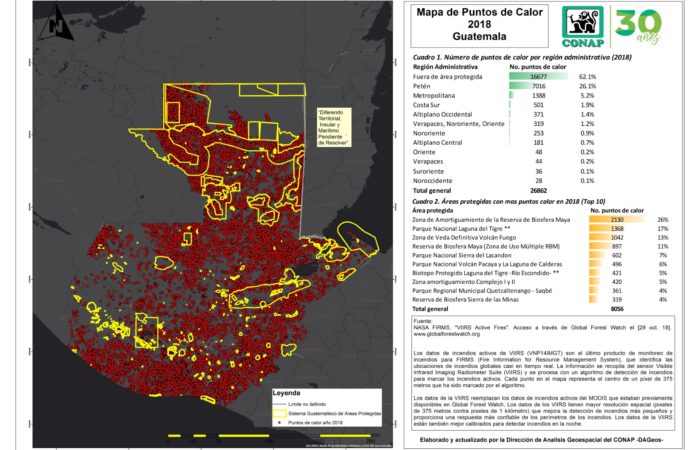Select Parque Nacional Volcán Pacaya row
The image size is (700, 450).
pos(487,264)
